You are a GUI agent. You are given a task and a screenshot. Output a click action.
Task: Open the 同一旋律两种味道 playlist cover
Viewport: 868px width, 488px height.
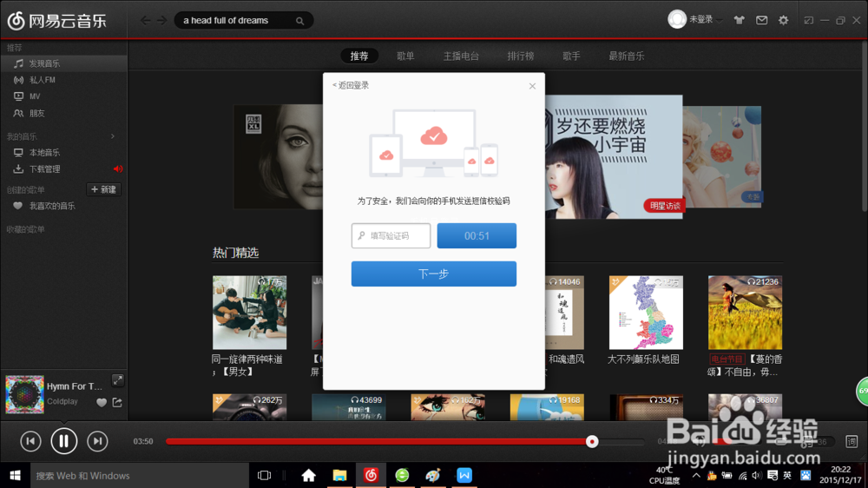pyautogui.click(x=250, y=313)
